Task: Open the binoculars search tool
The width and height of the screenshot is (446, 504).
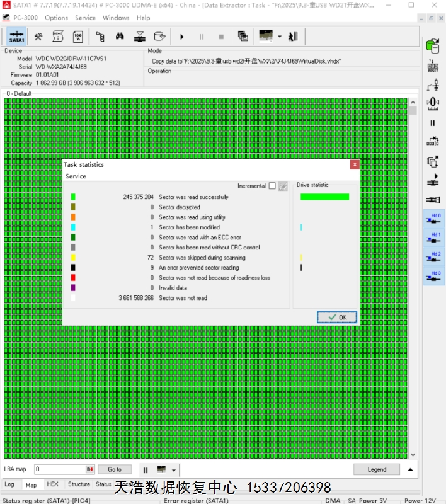Action: coord(121,37)
